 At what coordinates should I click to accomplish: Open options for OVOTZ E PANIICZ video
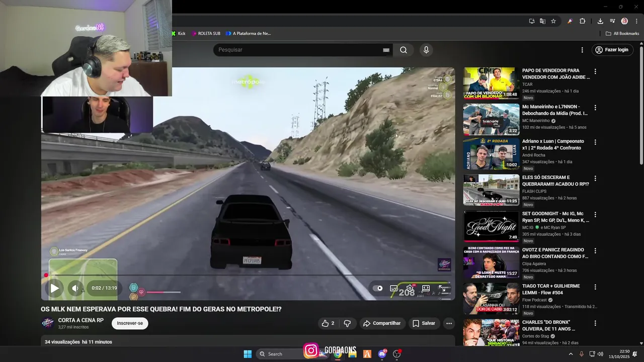pos(595,251)
